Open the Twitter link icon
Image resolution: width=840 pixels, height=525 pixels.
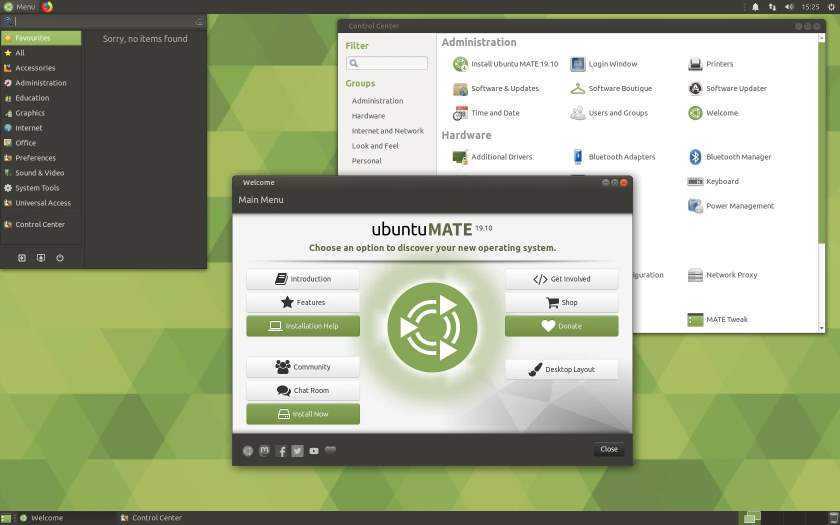pyautogui.click(x=297, y=451)
